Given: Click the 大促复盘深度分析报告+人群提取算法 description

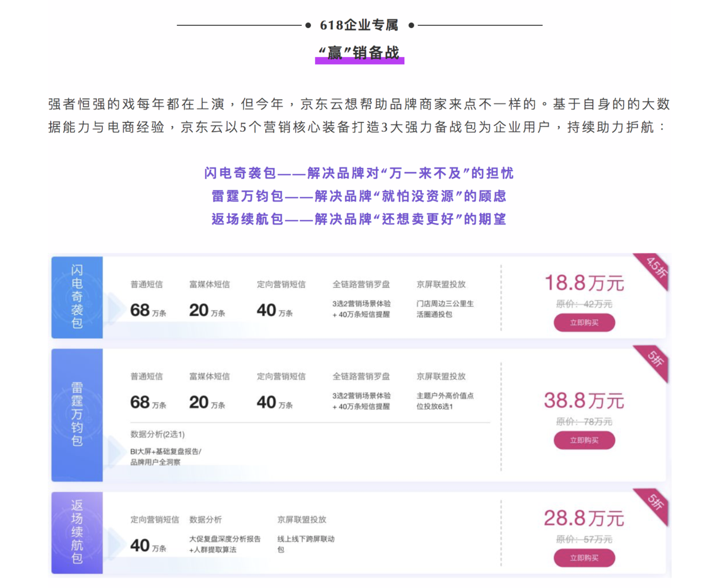Looking at the screenshot, I should (x=225, y=544).
